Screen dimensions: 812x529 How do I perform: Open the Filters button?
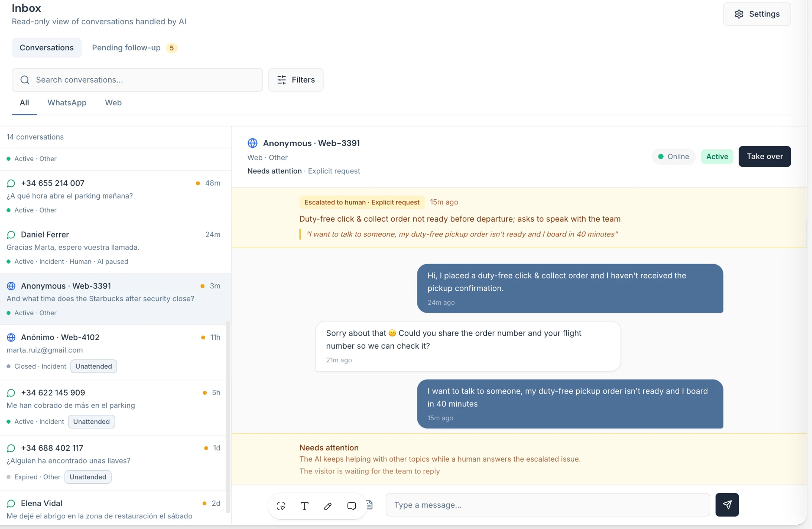296,80
